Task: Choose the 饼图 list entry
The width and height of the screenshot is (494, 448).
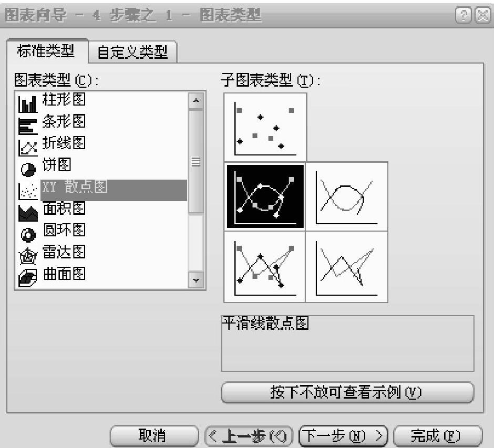Action: [57, 165]
